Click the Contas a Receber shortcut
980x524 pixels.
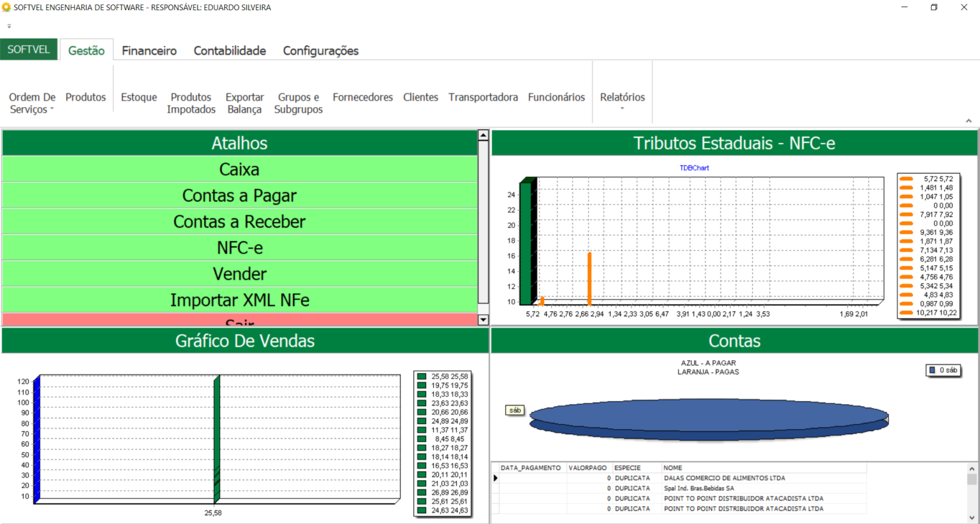[x=239, y=222]
